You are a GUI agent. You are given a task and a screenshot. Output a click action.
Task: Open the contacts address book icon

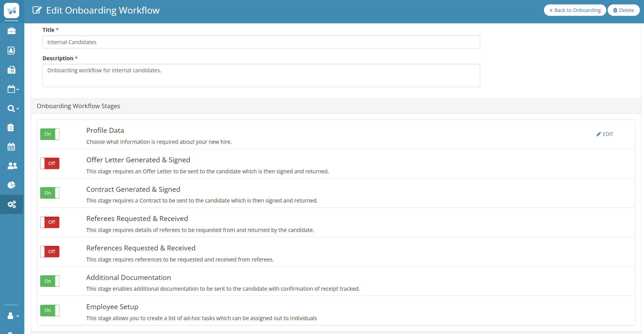[x=12, y=50]
